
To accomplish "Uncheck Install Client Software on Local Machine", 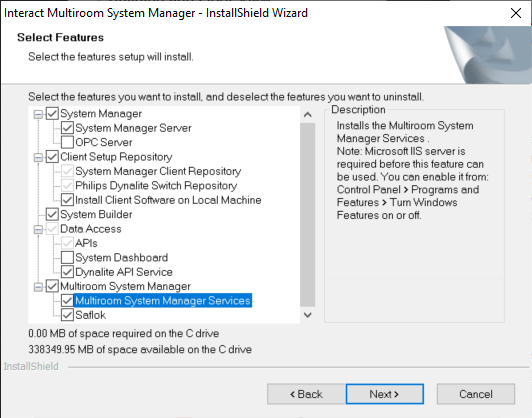I will click(x=67, y=200).
